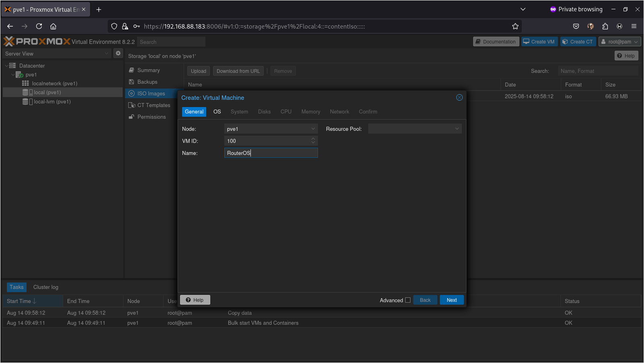Viewport: 644px width, 363px height.
Task: Open a new browser tab
Action: tap(99, 9)
